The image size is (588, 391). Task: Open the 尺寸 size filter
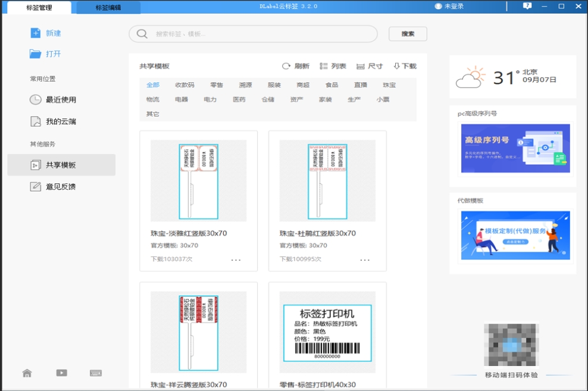(370, 66)
